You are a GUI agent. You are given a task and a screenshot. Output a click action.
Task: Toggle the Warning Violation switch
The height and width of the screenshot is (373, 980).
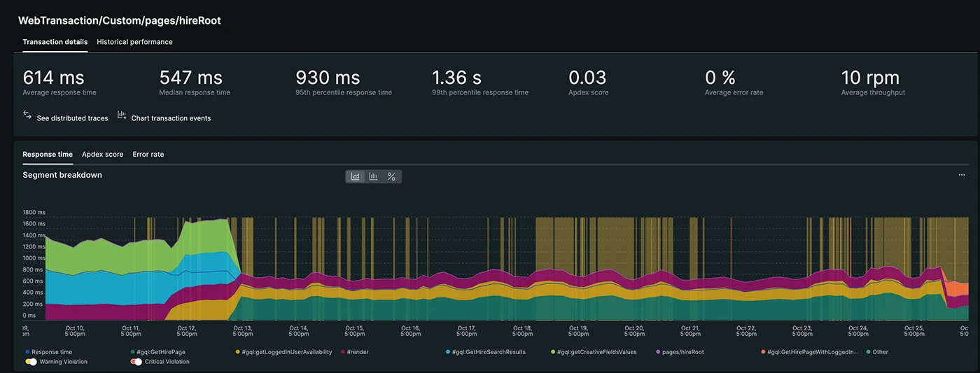pos(31,362)
